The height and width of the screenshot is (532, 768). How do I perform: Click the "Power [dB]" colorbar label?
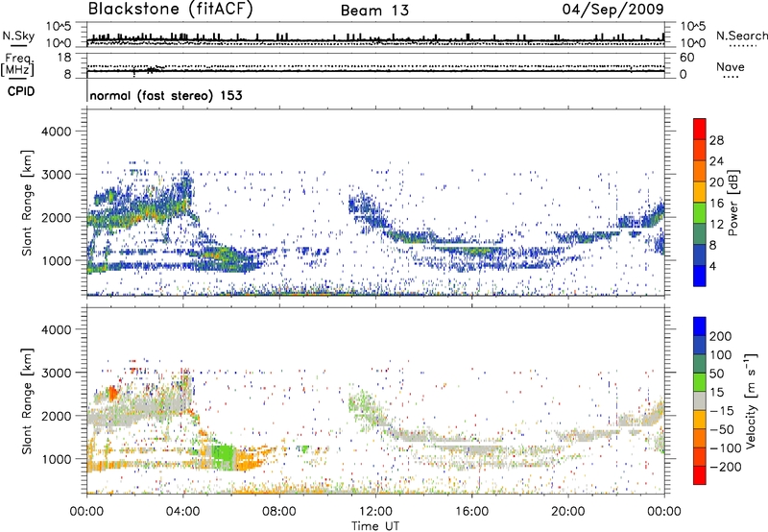(x=732, y=203)
